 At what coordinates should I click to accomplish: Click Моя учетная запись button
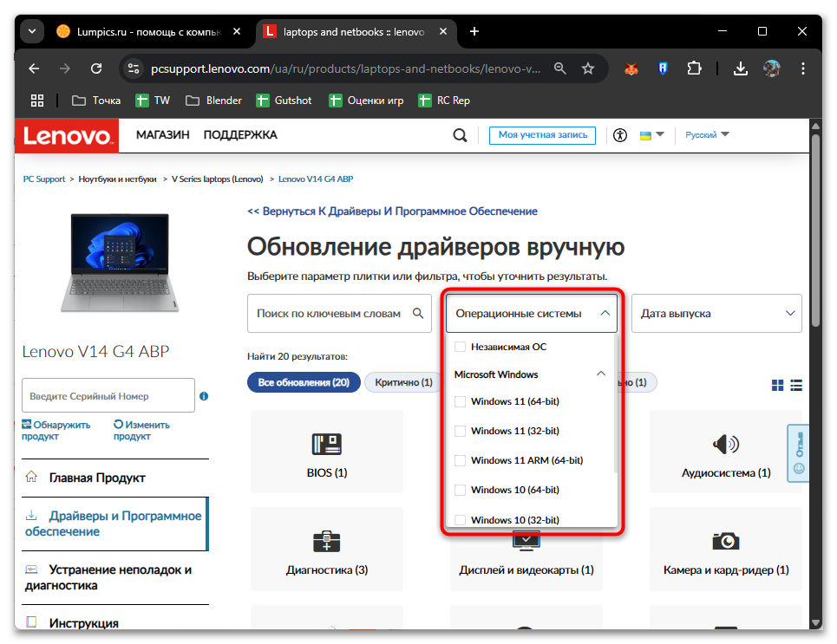(x=542, y=135)
